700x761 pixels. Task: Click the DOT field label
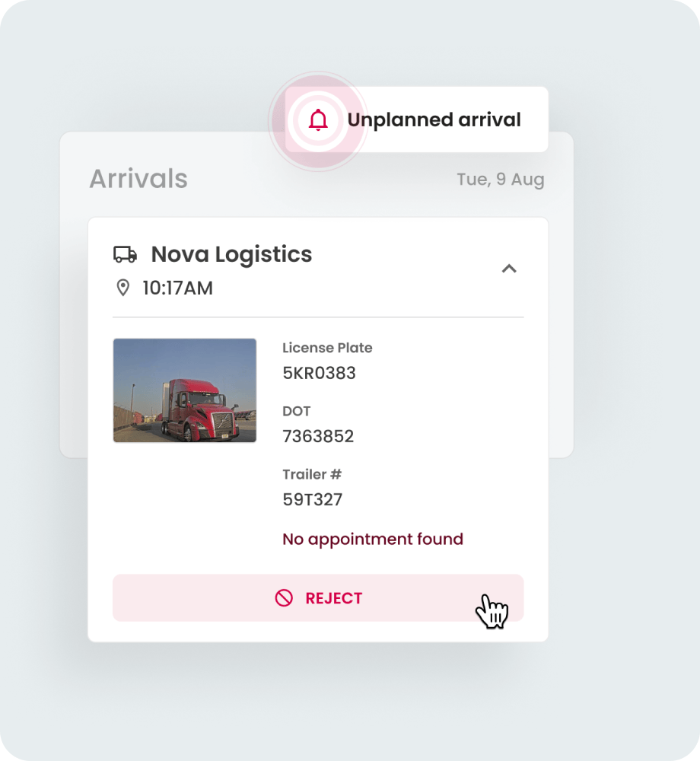tap(297, 411)
